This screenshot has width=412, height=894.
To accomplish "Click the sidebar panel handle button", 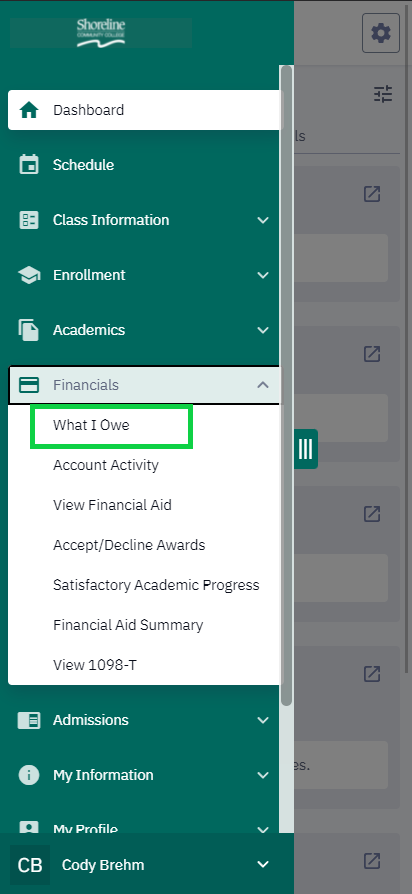I will pos(306,449).
